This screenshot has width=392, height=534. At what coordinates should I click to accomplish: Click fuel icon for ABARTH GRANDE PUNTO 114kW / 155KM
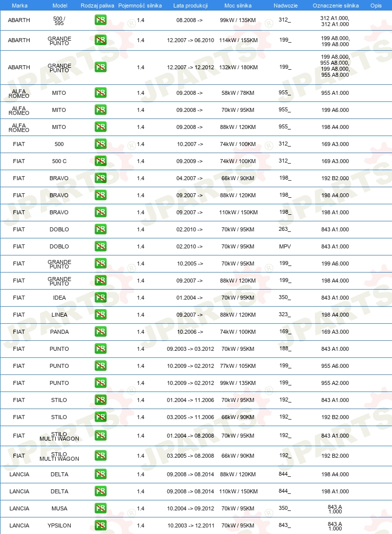(x=100, y=40)
